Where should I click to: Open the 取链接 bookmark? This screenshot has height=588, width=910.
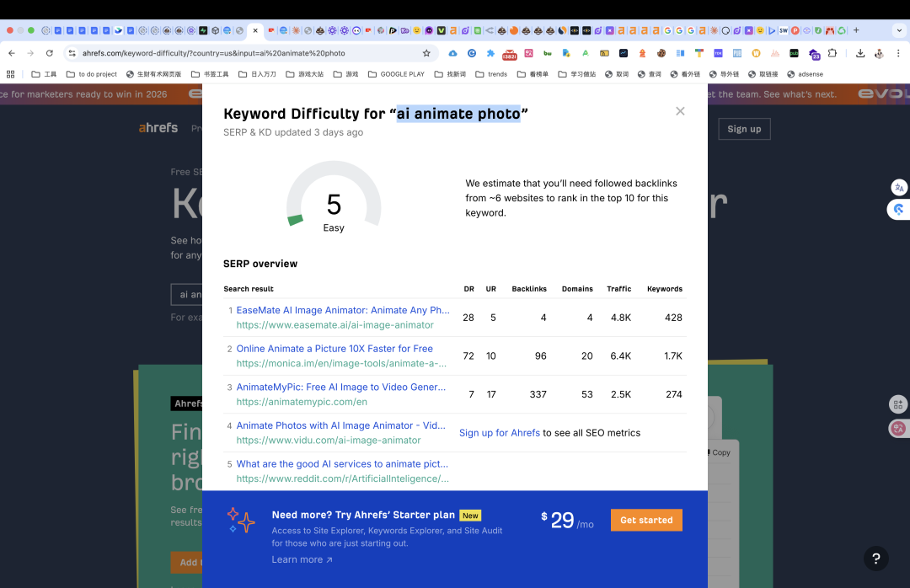click(x=763, y=74)
